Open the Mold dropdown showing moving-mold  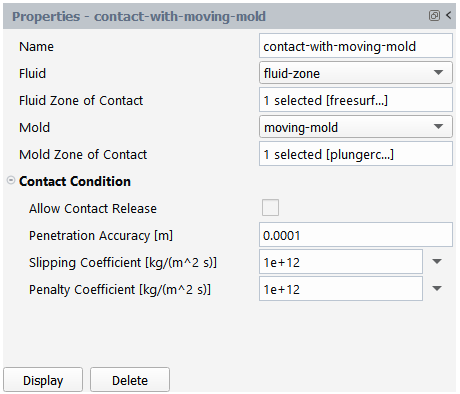[x=356, y=127]
